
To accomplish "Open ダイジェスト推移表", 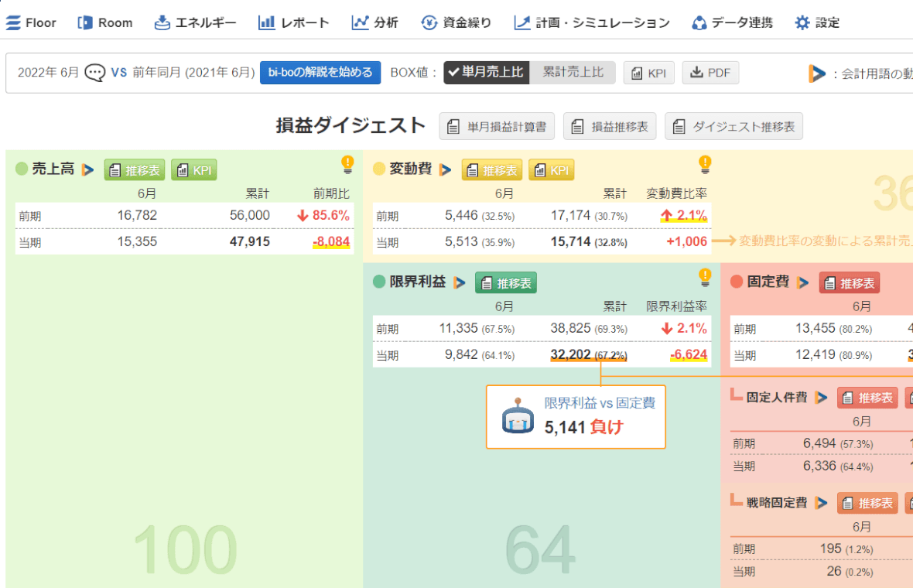I will (733, 126).
